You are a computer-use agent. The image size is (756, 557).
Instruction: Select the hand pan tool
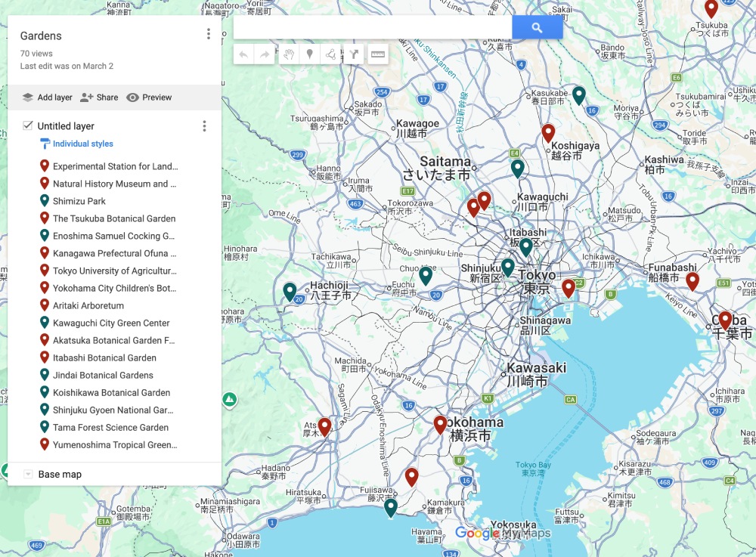[288, 54]
